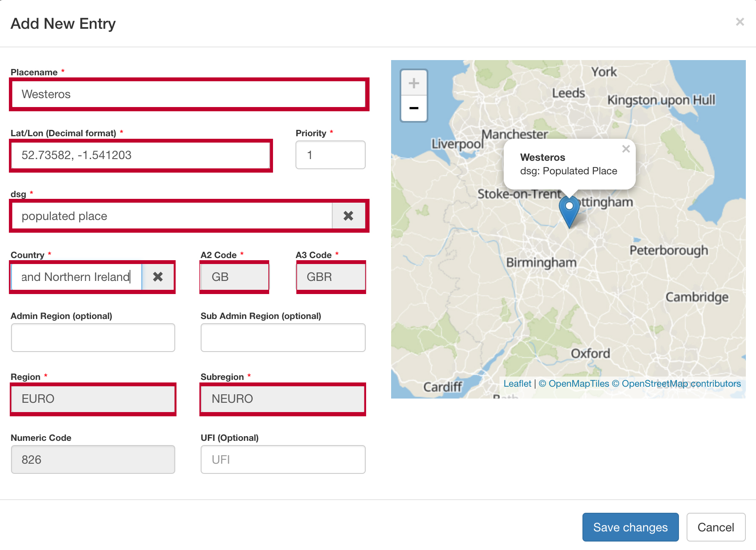The width and height of the screenshot is (756, 550).
Task: Click into the Lat/Lon coordinates field
Action: point(141,155)
